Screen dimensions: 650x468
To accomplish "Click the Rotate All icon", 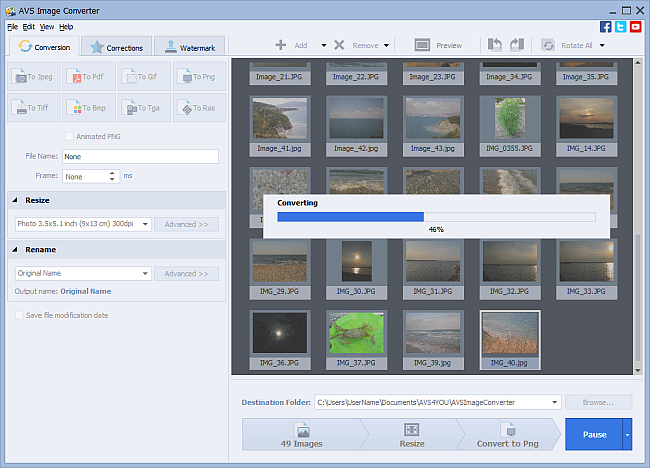I will (x=548, y=45).
